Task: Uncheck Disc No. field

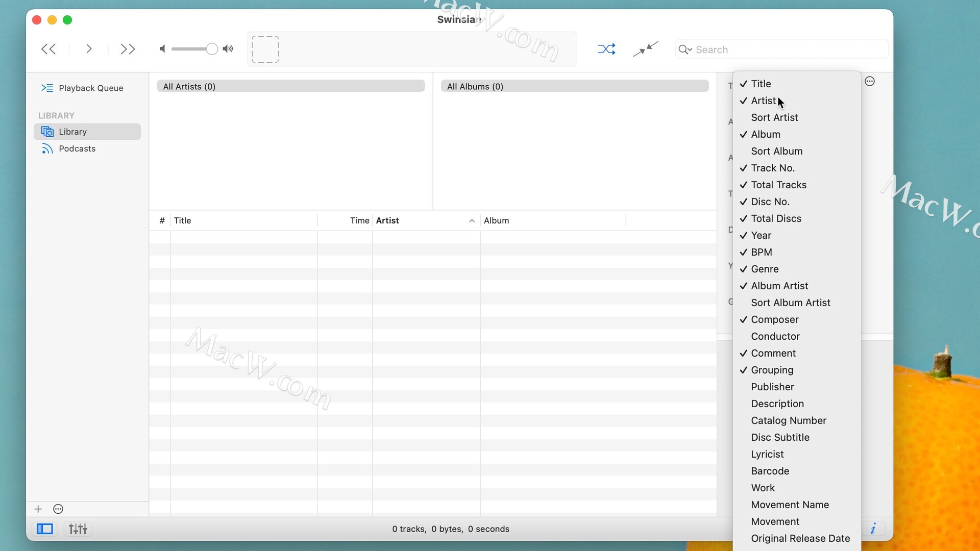Action: 797,202
